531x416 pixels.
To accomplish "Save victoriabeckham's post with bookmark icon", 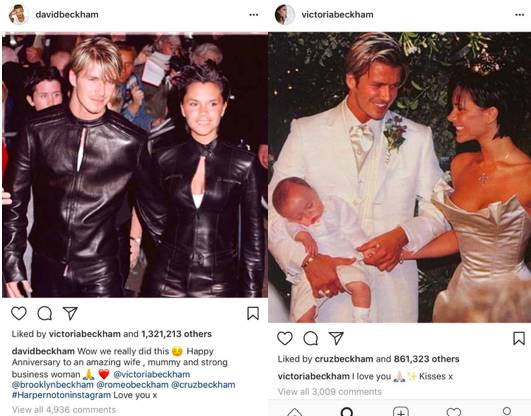I will coord(519,338).
